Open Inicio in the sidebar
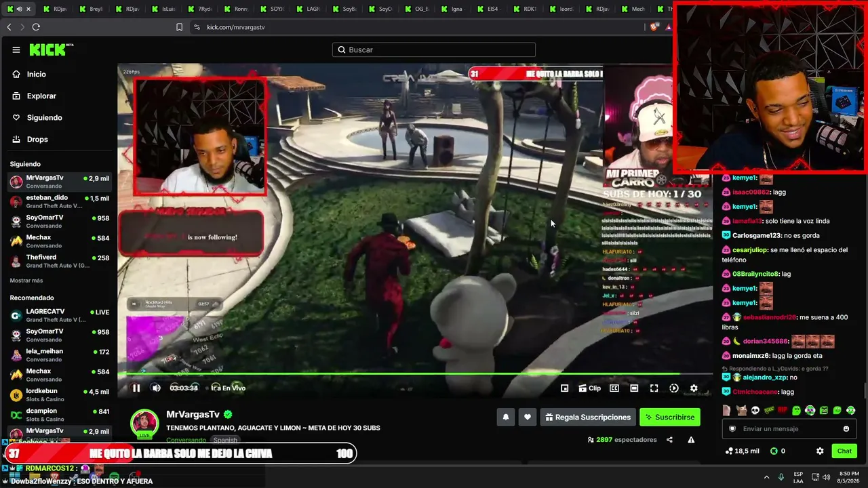This screenshot has height=488, width=868. coord(36,75)
